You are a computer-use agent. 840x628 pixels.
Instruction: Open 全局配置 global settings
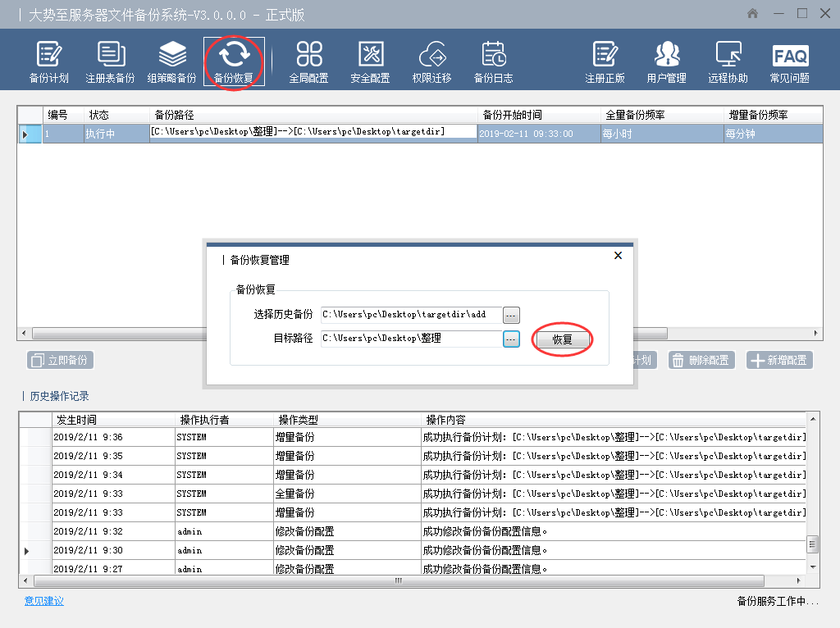pos(308,62)
